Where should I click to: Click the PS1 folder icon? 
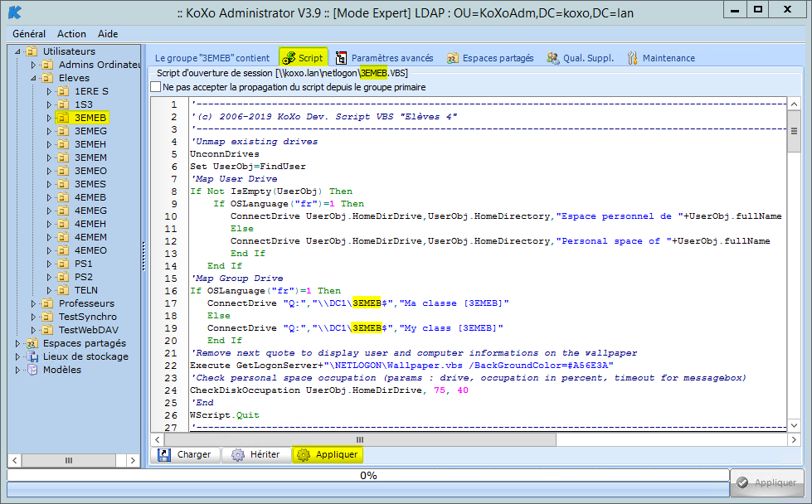point(63,264)
